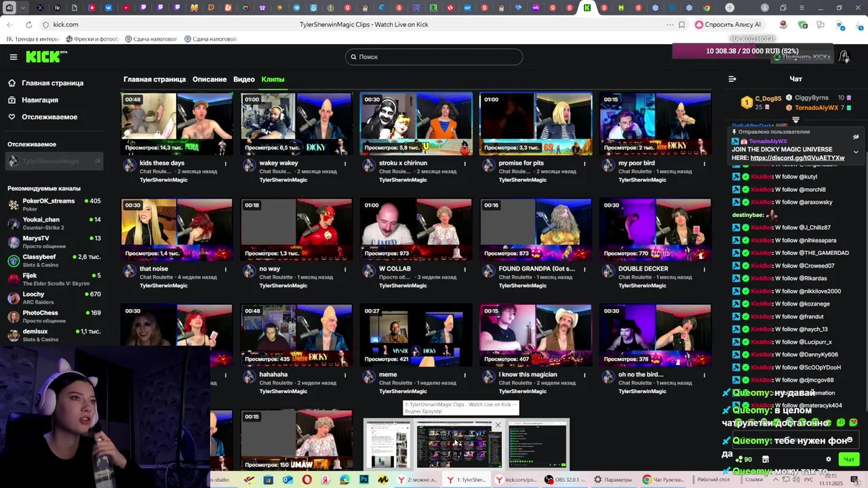Image resolution: width=868 pixels, height=488 pixels.
Task: Click top gifter C_Dog85 in leaderboard
Action: pyautogui.click(x=761, y=102)
